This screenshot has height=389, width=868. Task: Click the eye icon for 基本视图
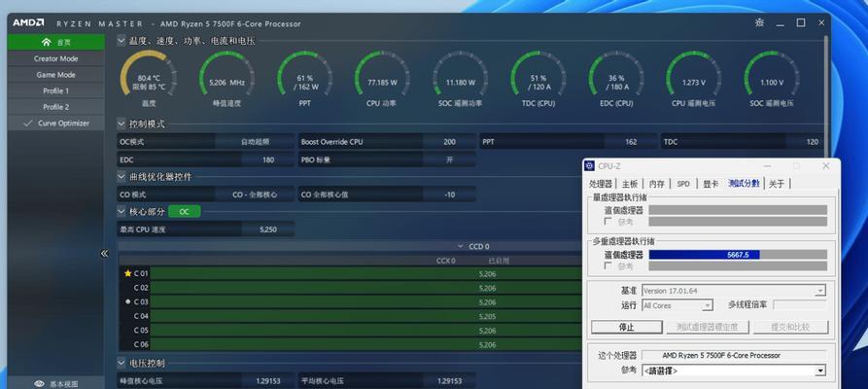[39, 383]
